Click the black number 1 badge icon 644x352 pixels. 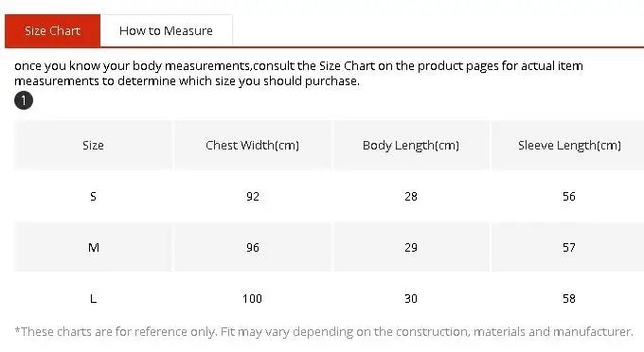coord(24,100)
